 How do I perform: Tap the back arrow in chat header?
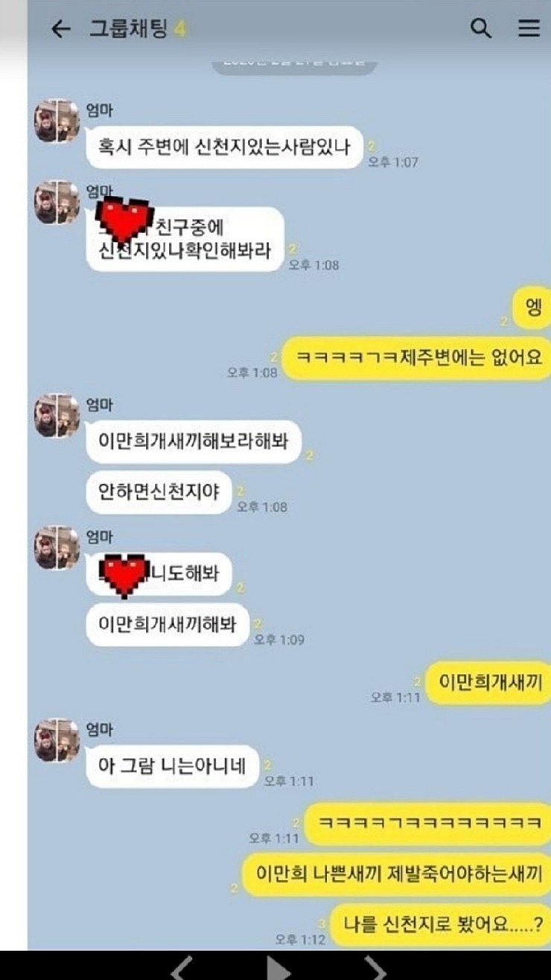pyautogui.click(x=60, y=29)
